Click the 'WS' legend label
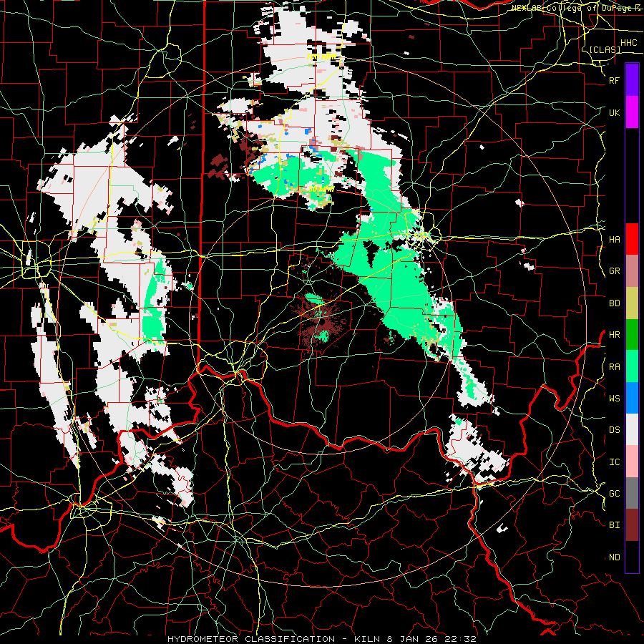 tap(614, 398)
